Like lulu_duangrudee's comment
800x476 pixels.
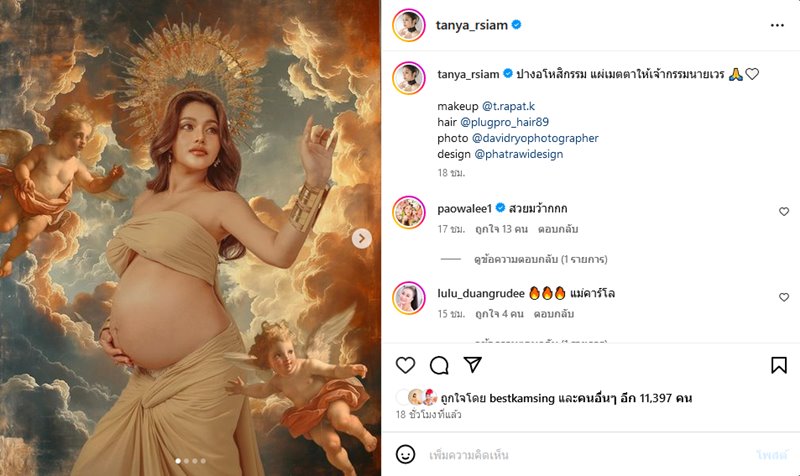click(x=784, y=297)
